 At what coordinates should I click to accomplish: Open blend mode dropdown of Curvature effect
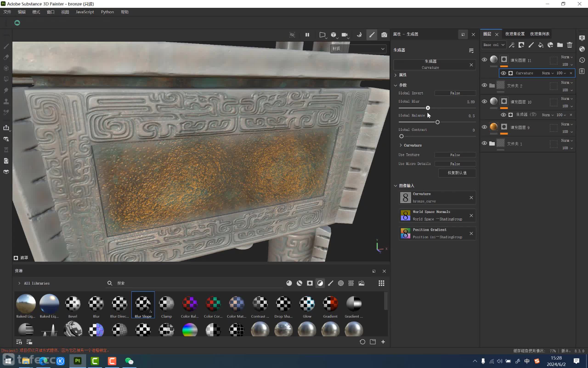pos(548,73)
